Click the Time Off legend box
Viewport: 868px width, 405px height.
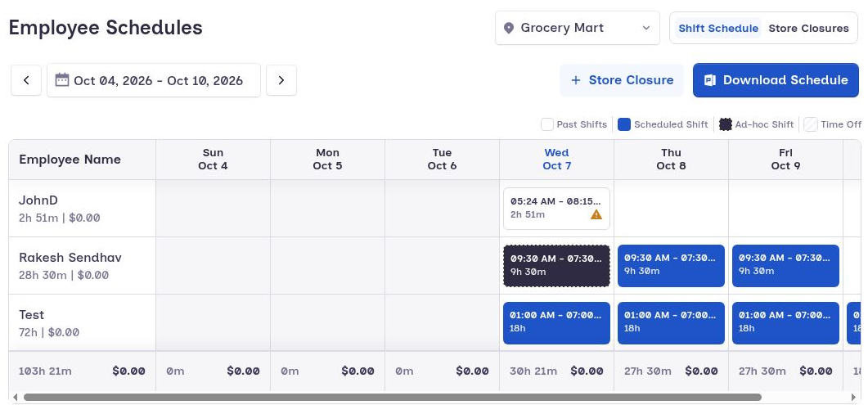coord(811,124)
